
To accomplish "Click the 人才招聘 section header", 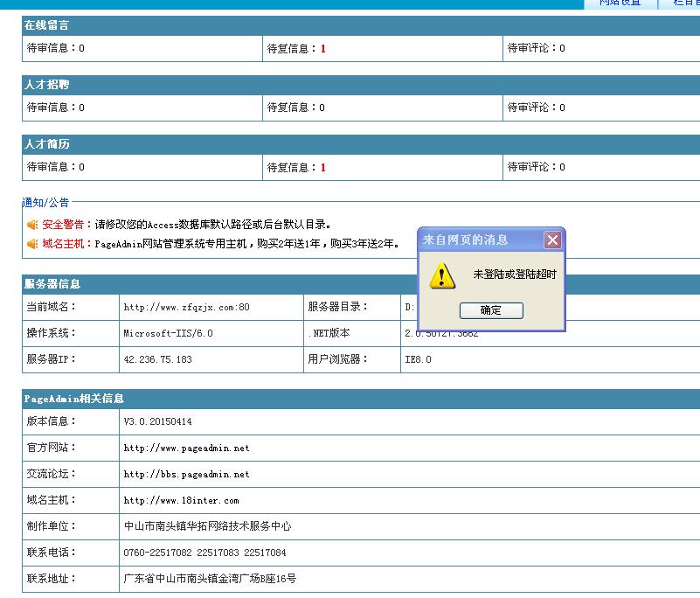I will coord(47,85).
